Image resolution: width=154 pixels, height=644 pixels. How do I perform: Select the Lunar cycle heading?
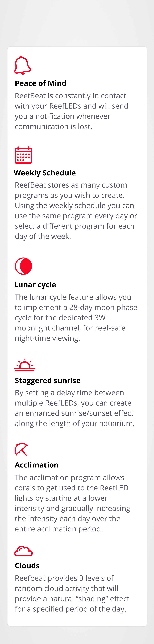(35, 285)
